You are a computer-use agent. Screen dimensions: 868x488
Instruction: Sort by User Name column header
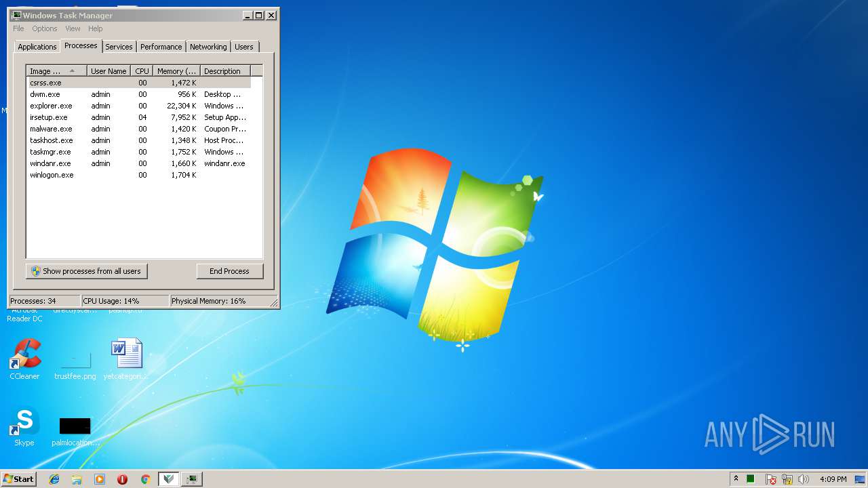109,71
